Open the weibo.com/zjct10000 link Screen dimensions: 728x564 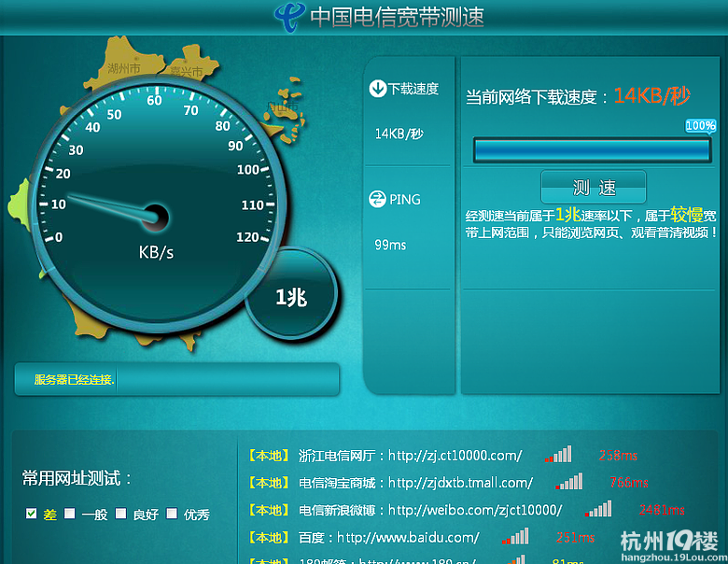(475, 510)
